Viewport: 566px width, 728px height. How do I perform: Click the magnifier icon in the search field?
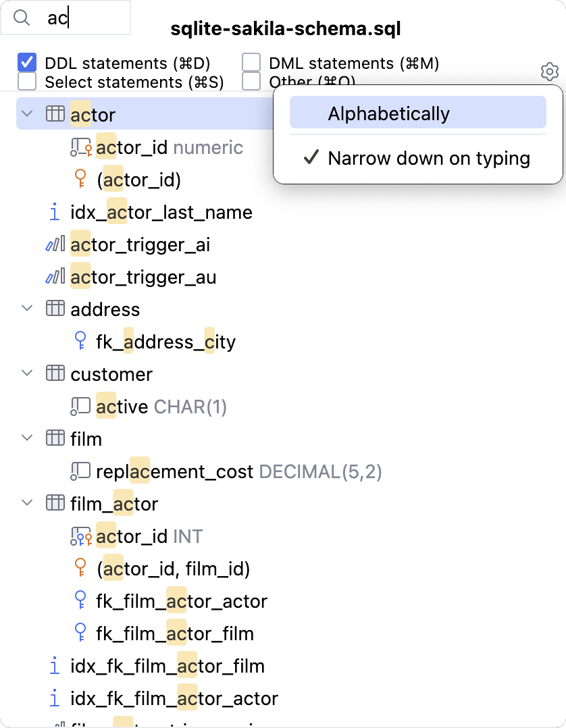(21, 18)
